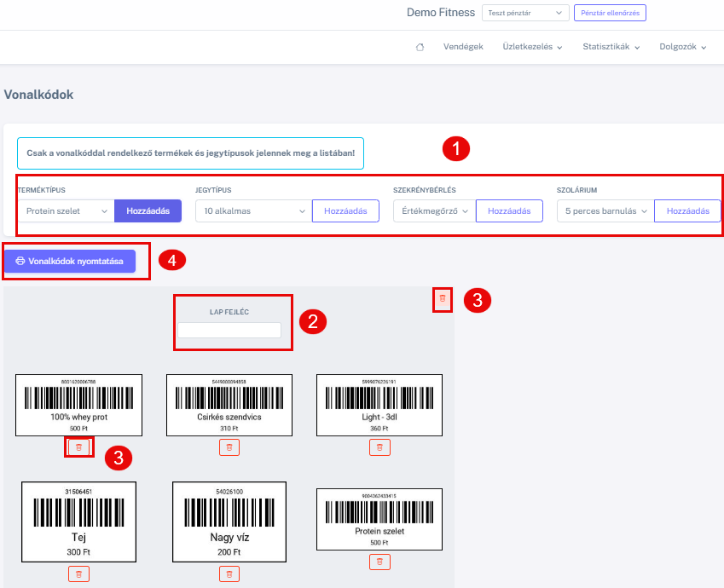Select the Protein szelet barcode card
This screenshot has width=724, height=588.
(379, 519)
